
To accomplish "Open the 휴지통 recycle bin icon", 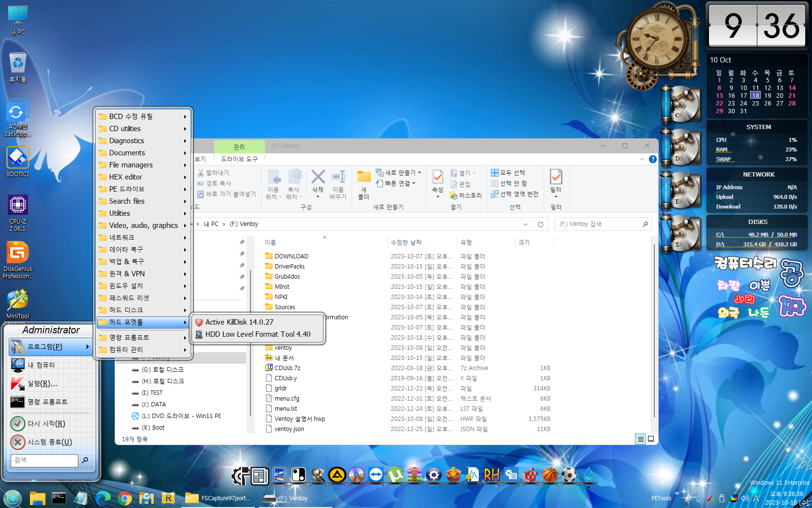I will coord(18,67).
